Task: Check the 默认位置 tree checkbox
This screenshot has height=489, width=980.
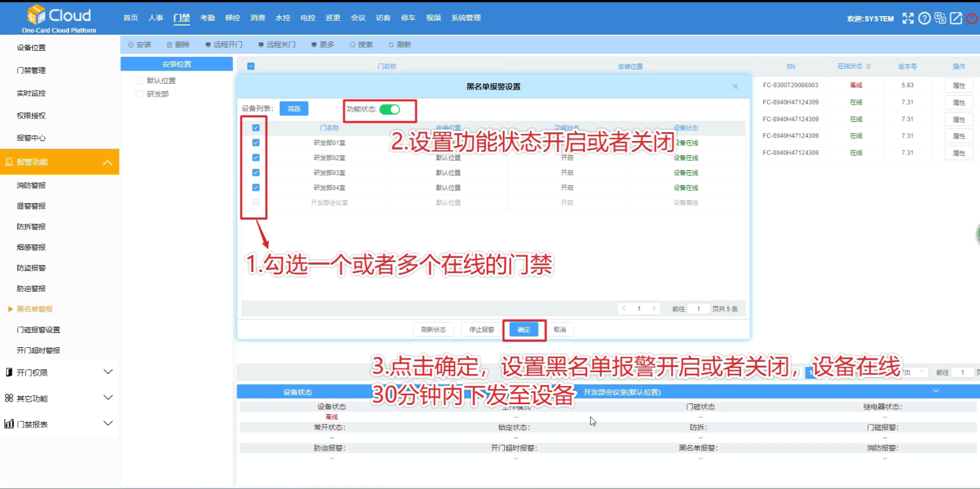Action: (x=139, y=81)
